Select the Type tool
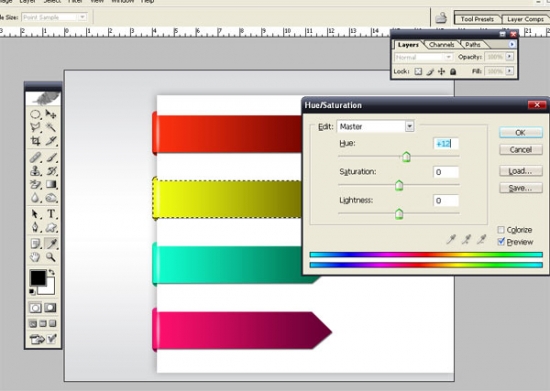 click(51, 214)
